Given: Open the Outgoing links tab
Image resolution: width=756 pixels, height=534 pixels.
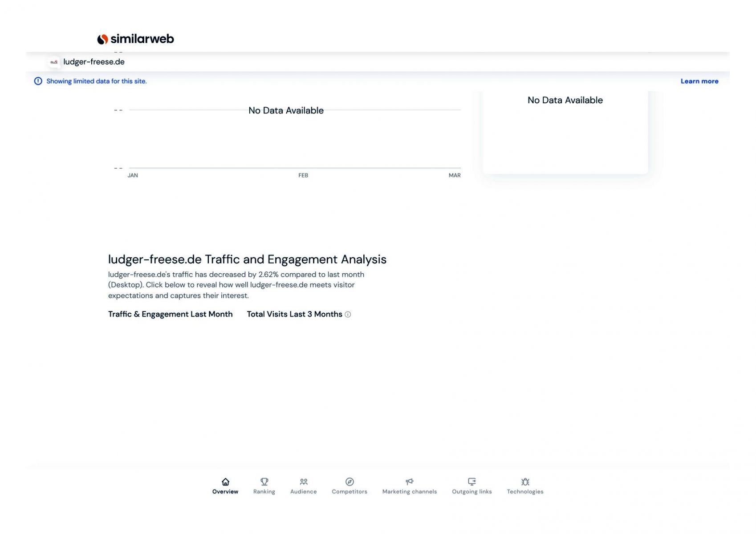Looking at the screenshot, I should [x=472, y=486].
